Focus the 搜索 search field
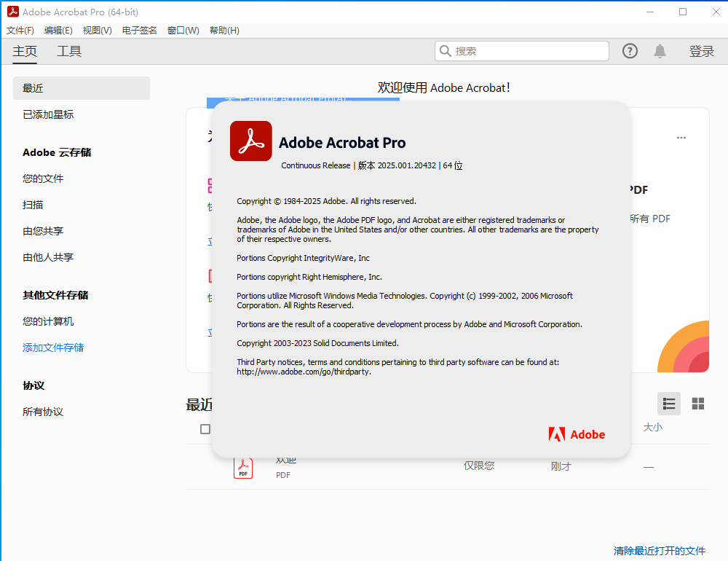 (522, 51)
